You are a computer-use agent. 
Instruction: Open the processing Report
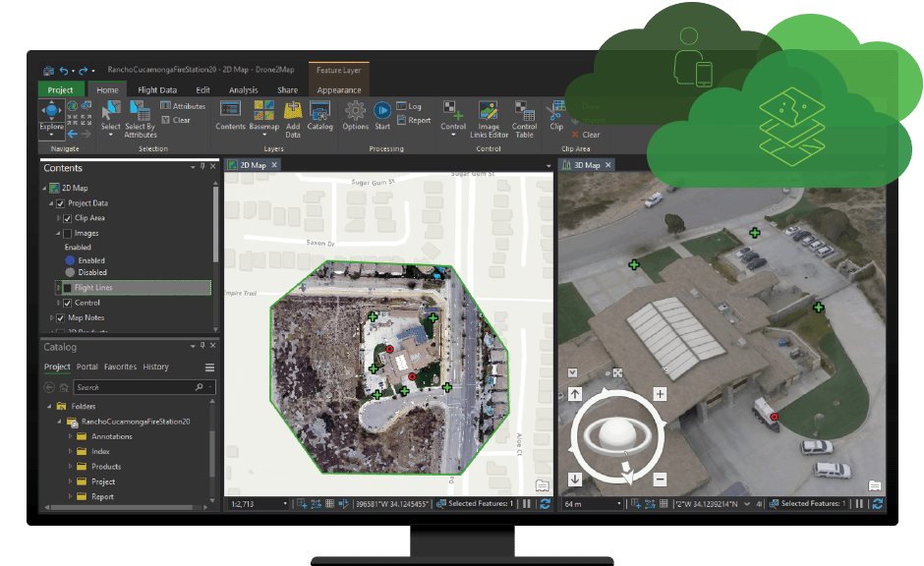414,120
